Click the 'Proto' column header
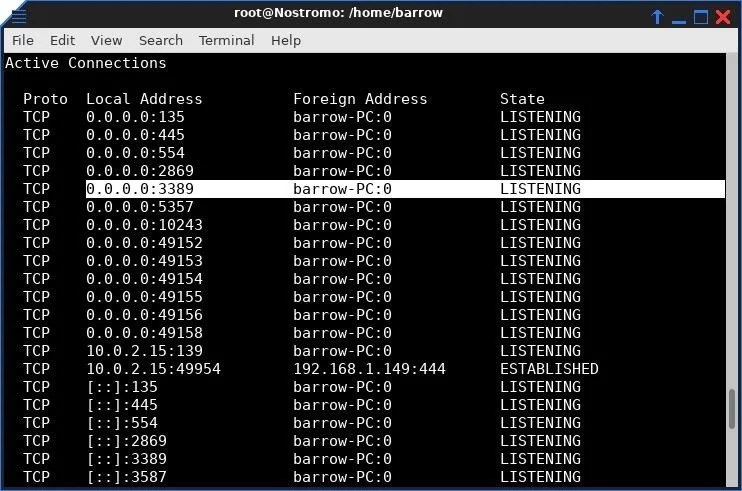Image resolution: width=742 pixels, height=491 pixels. (x=45, y=99)
